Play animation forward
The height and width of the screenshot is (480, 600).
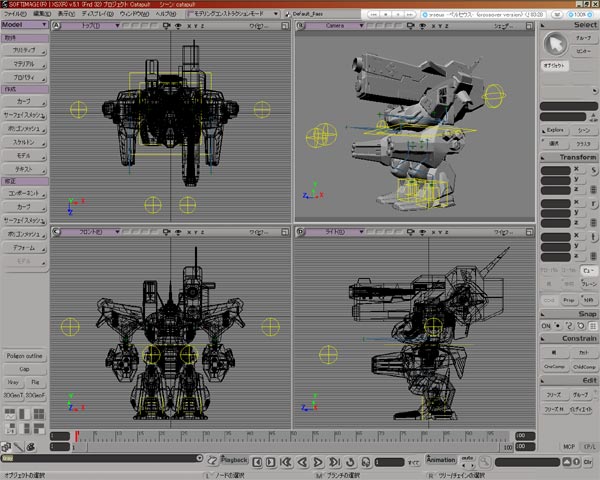[318, 462]
